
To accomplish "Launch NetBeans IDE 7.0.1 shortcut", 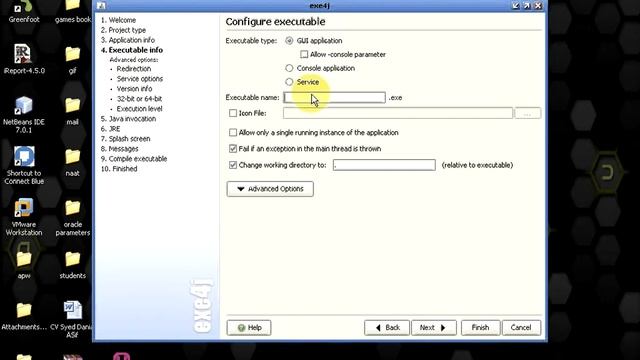I will (24, 115).
